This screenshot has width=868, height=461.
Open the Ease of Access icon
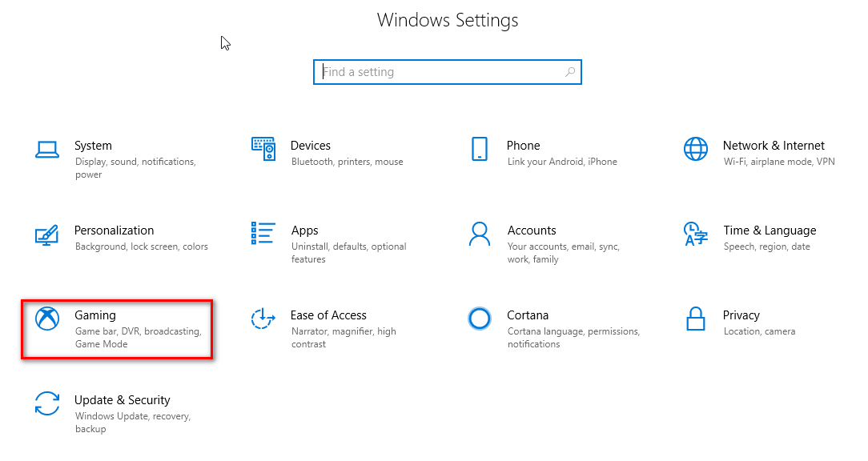(x=263, y=319)
